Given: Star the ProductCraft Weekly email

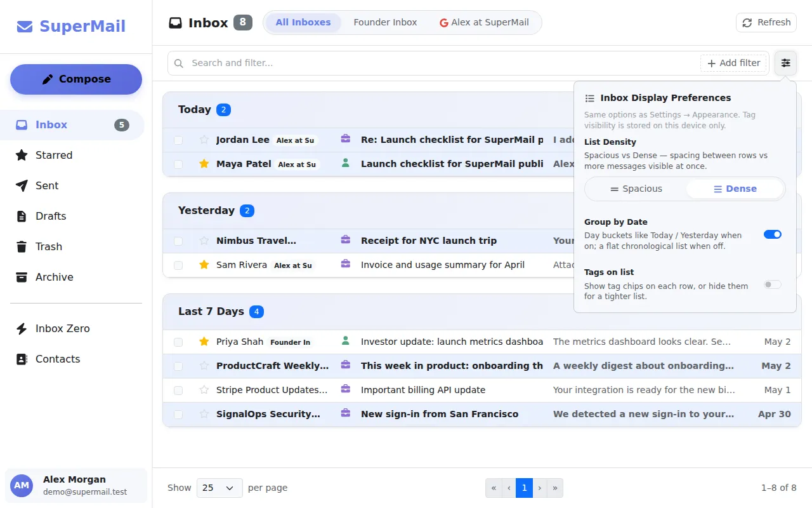Looking at the screenshot, I should pos(204,366).
